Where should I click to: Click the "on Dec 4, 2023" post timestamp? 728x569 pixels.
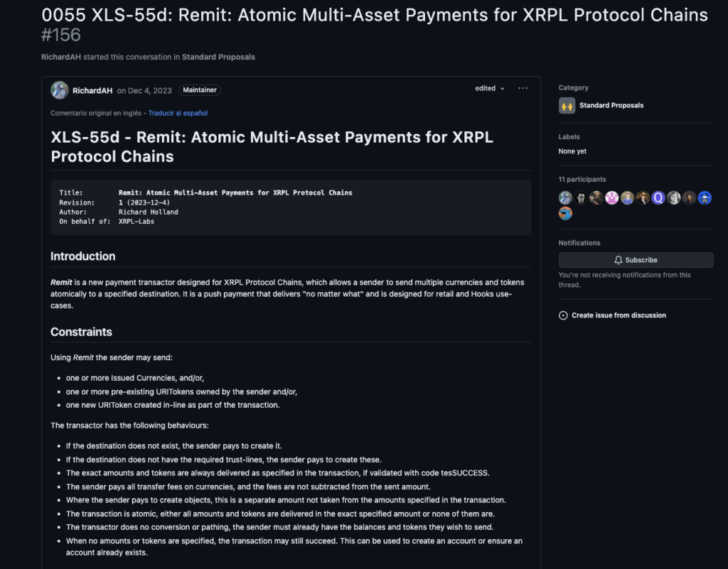(144, 90)
